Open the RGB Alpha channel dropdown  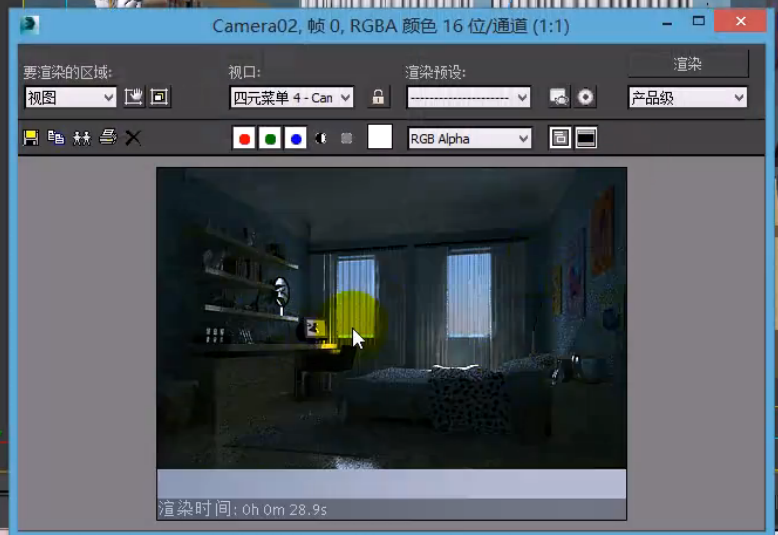[469, 138]
